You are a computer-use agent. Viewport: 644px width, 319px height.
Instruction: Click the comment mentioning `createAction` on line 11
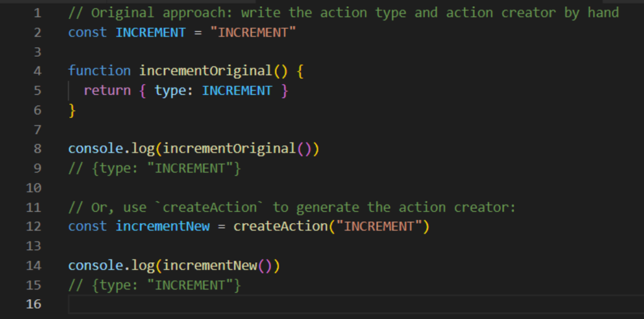292,207
